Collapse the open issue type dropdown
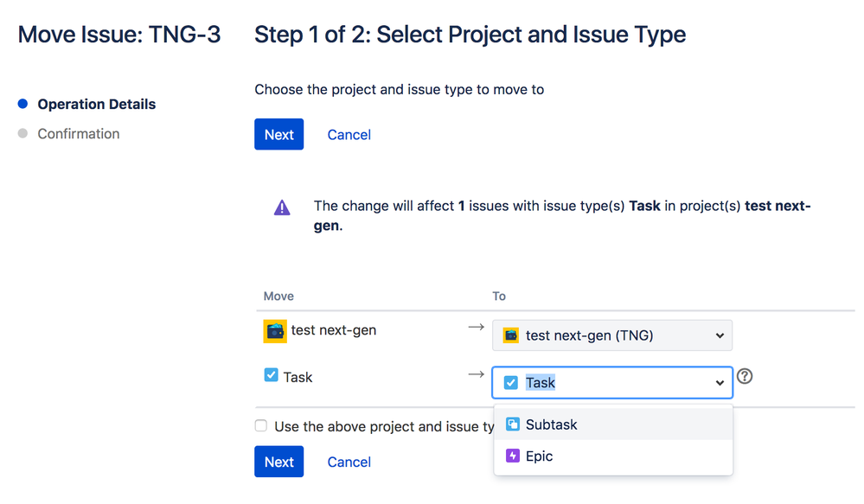This screenshot has height=504, width=864. [x=719, y=381]
